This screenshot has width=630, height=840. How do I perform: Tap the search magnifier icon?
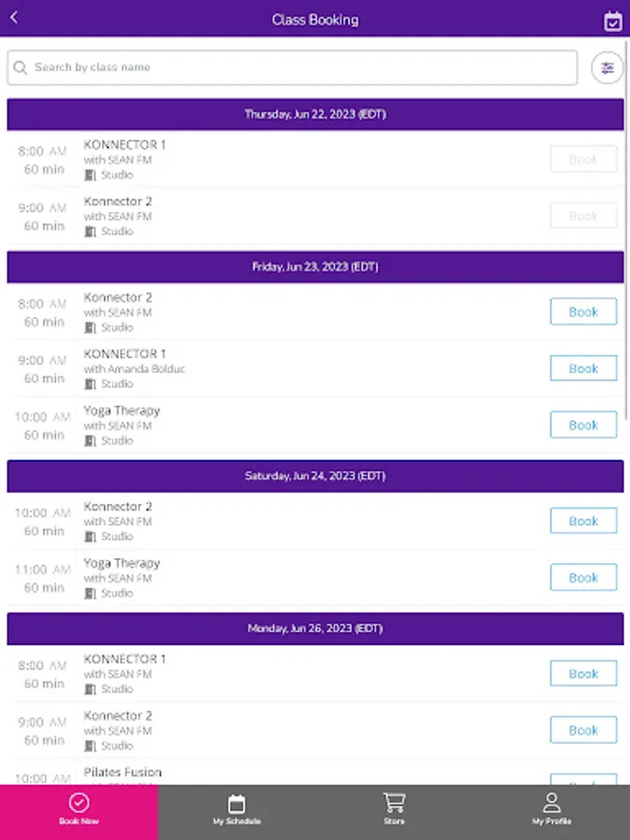pos(21,68)
